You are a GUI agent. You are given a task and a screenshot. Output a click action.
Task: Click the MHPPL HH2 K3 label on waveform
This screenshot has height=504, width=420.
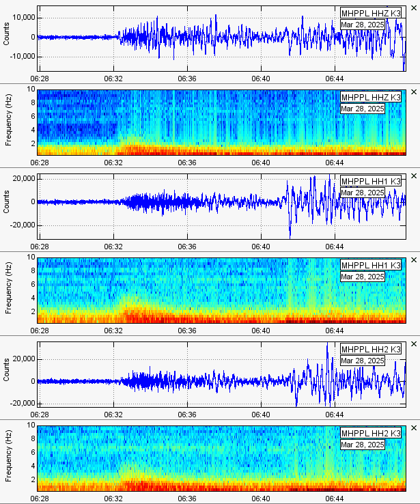click(371, 349)
